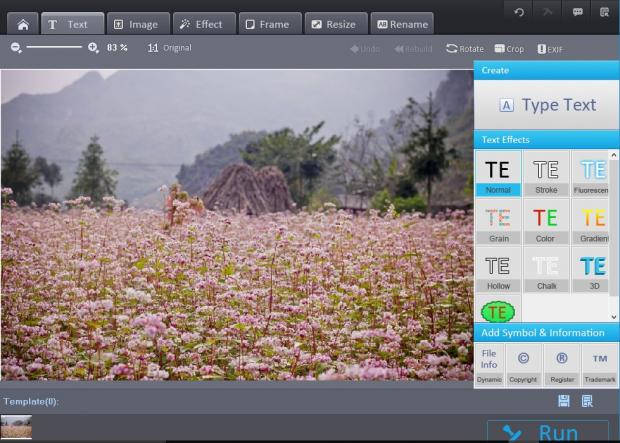Zoom out with the minus magnifier
The width and height of the screenshot is (620, 443).
coord(16,48)
